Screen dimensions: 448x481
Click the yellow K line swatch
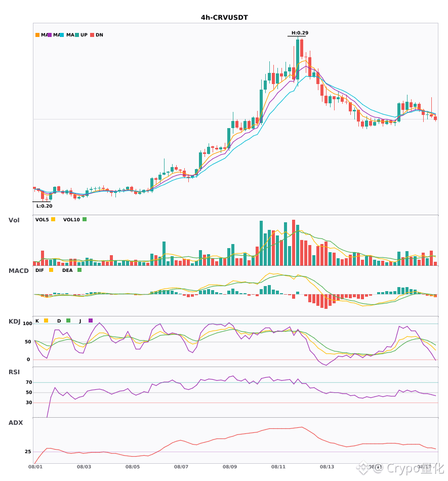(46, 320)
